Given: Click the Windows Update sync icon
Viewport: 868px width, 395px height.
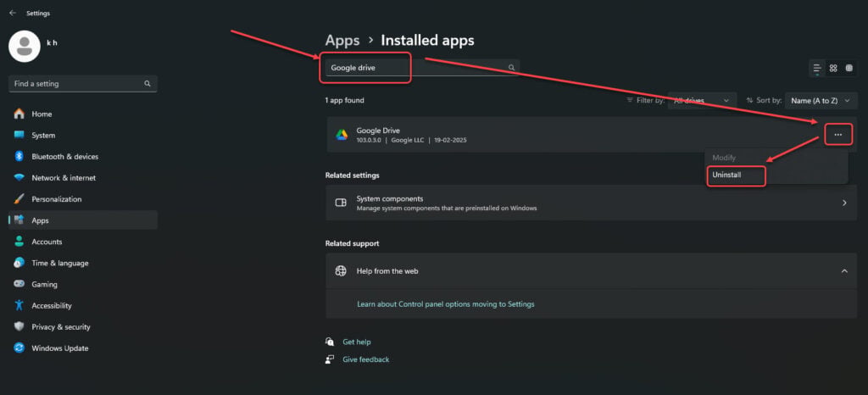Looking at the screenshot, I should [19, 348].
